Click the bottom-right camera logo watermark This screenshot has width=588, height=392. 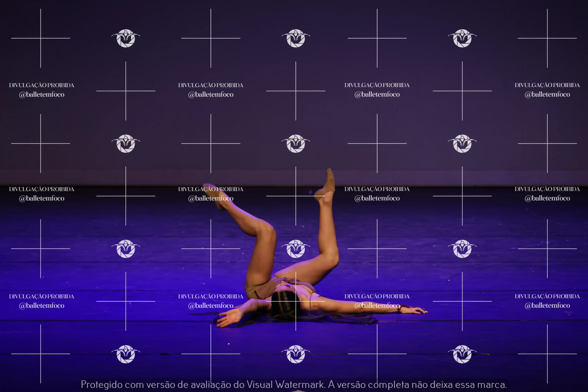click(462, 354)
